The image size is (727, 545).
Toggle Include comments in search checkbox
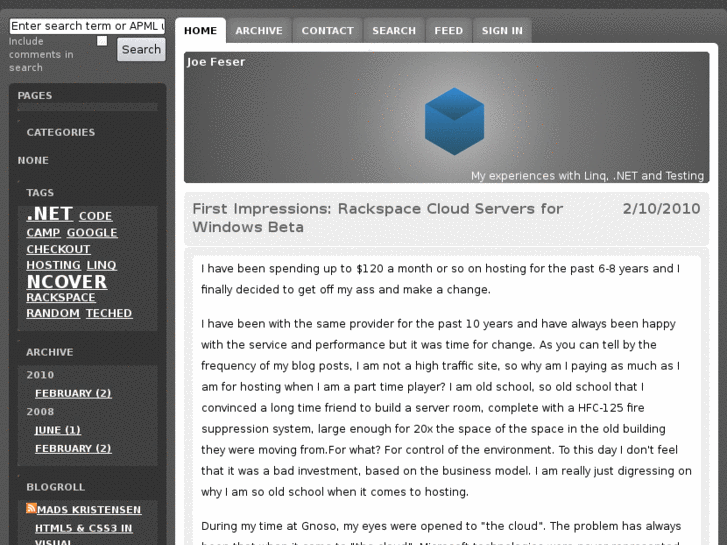[x=102, y=41]
